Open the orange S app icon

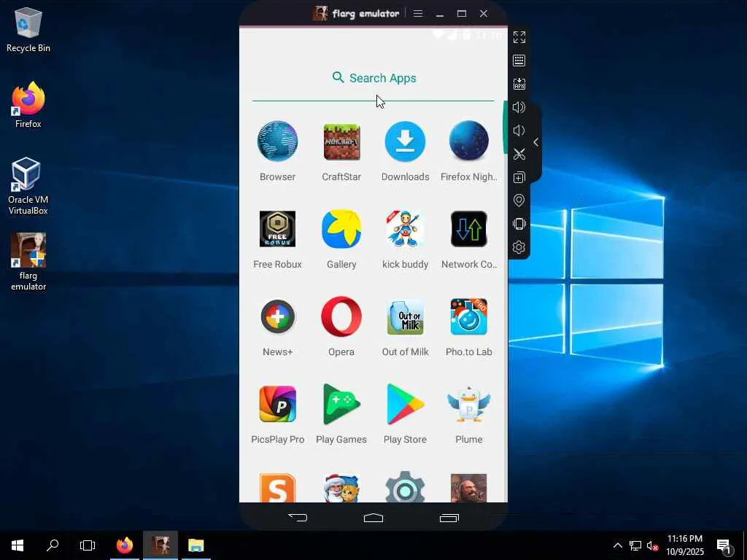[x=277, y=488]
